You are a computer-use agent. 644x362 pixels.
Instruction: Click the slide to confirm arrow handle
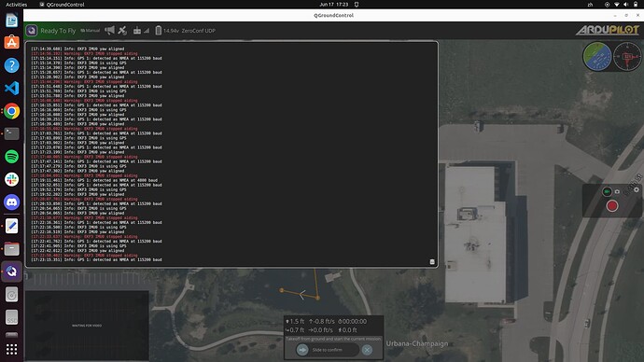click(x=302, y=350)
